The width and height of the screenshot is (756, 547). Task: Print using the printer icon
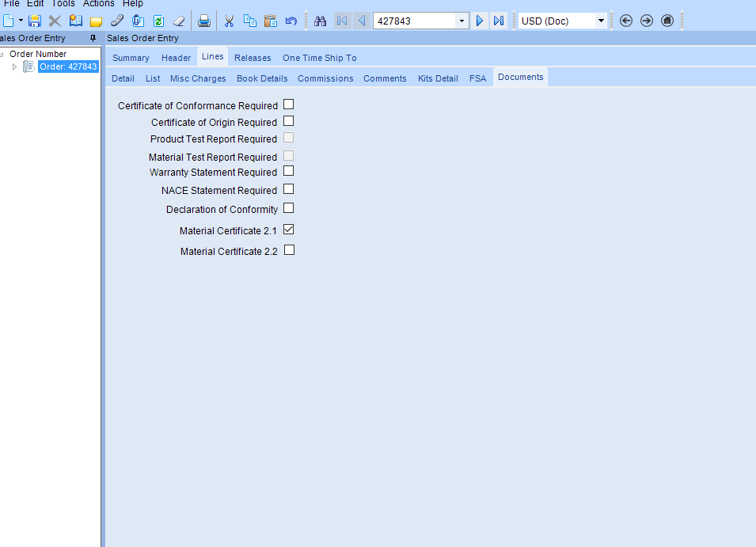pyautogui.click(x=204, y=21)
